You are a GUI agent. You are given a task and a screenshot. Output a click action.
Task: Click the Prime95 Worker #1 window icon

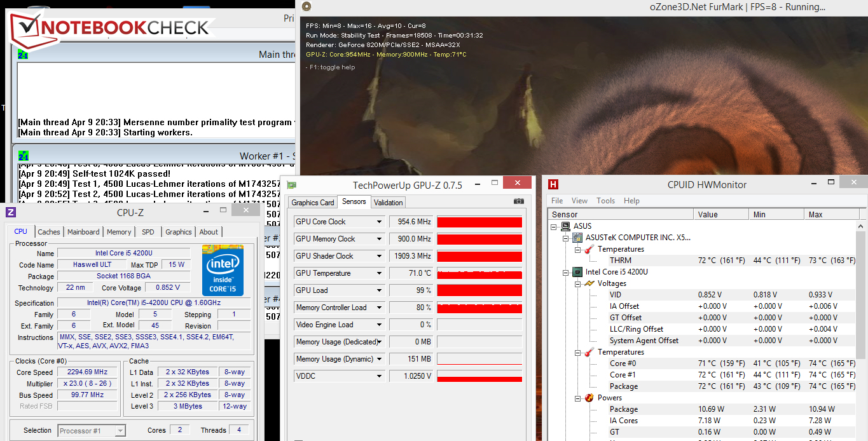point(23,156)
